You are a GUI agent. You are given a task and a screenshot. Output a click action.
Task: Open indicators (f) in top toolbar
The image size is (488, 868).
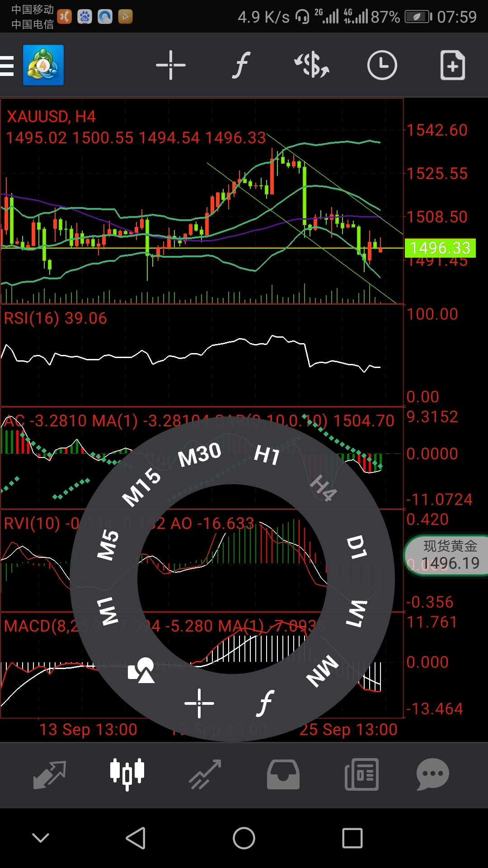click(x=241, y=65)
